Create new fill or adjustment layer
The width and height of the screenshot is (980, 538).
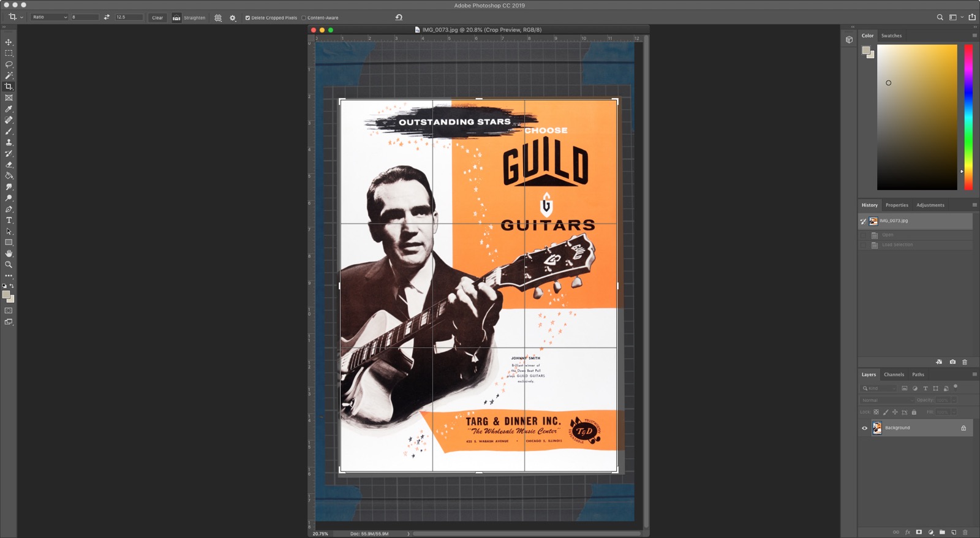930,532
